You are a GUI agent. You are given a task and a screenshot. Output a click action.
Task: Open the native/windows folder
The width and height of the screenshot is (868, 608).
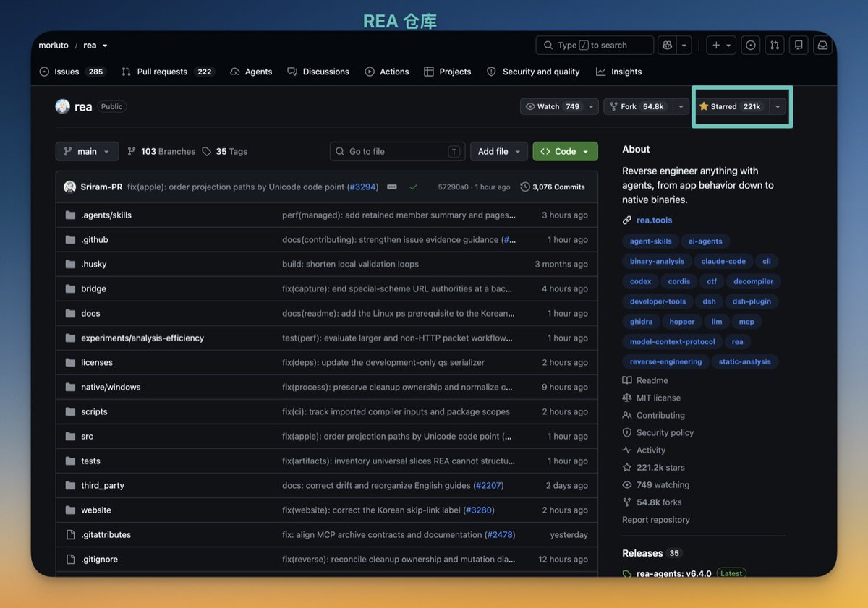point(111,387)
